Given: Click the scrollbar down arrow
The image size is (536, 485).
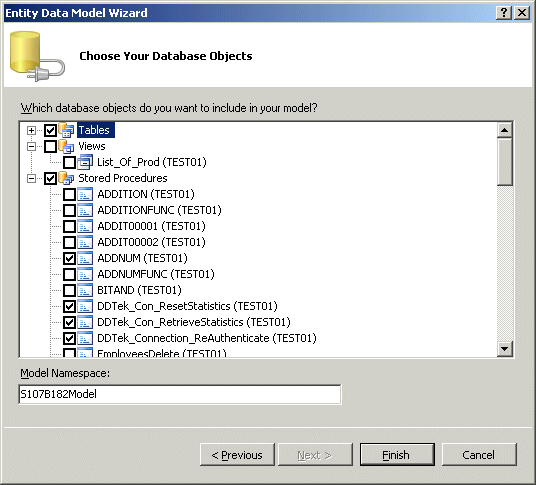Looking at the screenshot, I should (x=505, y=349).
